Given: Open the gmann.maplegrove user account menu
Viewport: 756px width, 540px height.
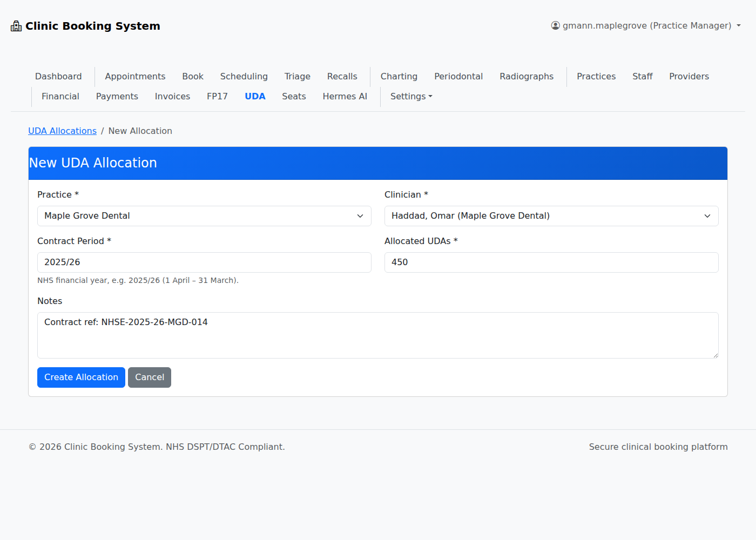Looking at the screenshot, I should coord(646,25).
